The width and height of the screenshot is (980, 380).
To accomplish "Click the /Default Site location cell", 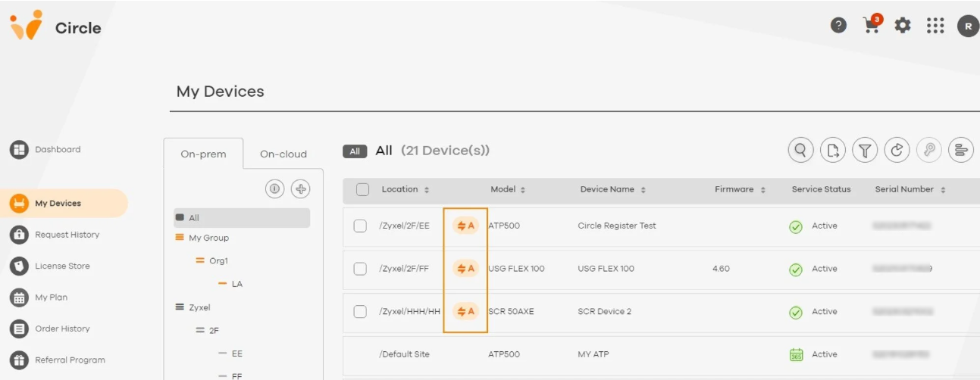I will tap(404, 354).
